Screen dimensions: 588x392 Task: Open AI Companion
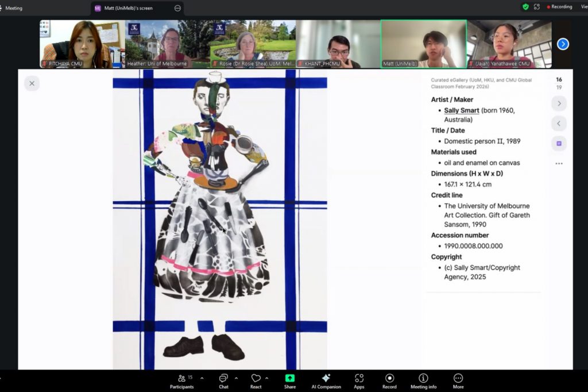pyautogui.click(x=326, y=379)
